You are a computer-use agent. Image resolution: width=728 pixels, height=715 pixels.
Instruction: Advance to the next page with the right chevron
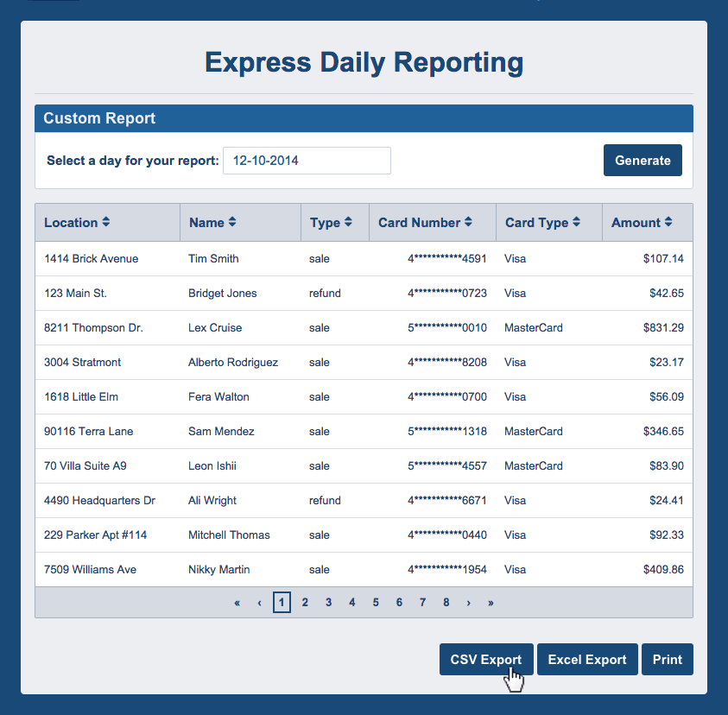coord(468,602)
